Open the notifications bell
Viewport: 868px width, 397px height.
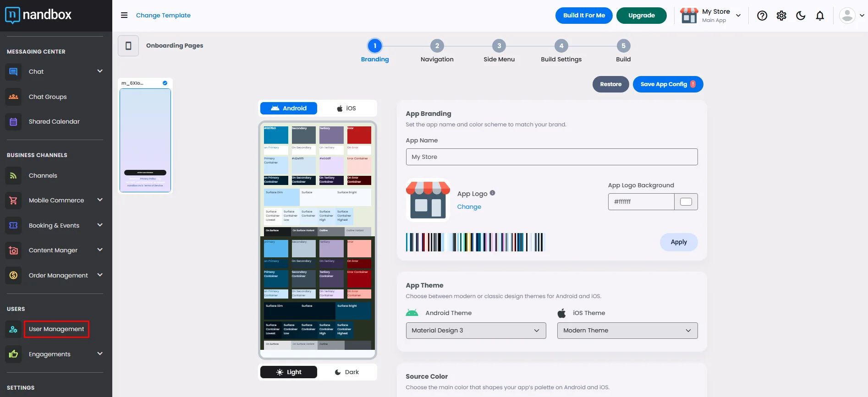click(x=820, y=16)
